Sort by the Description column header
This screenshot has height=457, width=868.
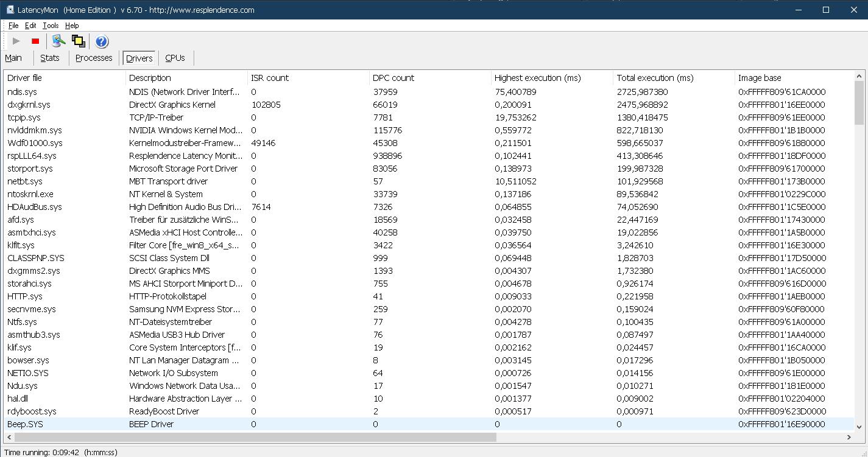point(186,78)
